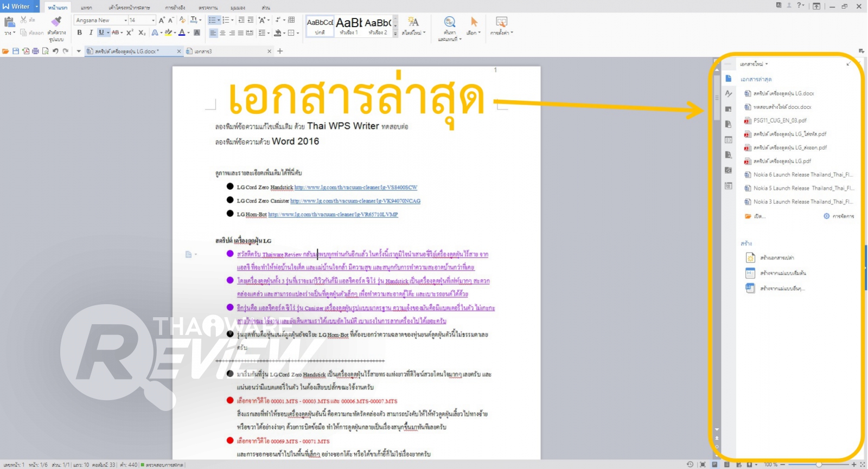The image size is (868, 469).
Task: Open the Angsana New font name dropdown
Action: click(x=126, y=20)
